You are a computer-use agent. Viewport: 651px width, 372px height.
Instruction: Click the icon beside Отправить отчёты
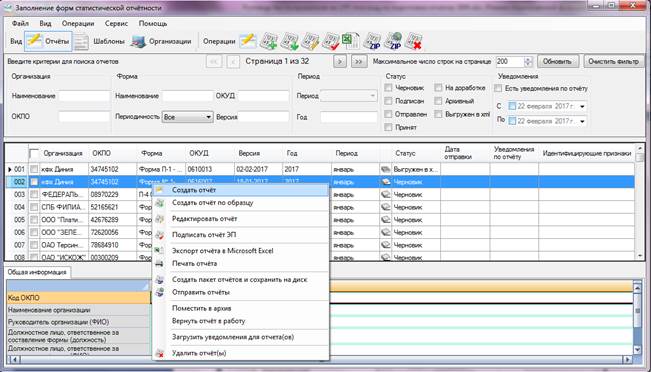159,292
